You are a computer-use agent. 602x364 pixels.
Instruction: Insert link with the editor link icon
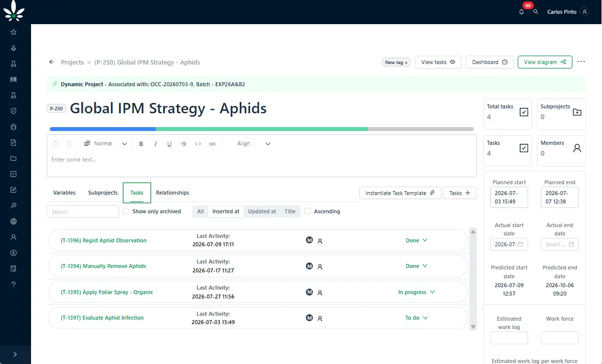click(212, 144)
